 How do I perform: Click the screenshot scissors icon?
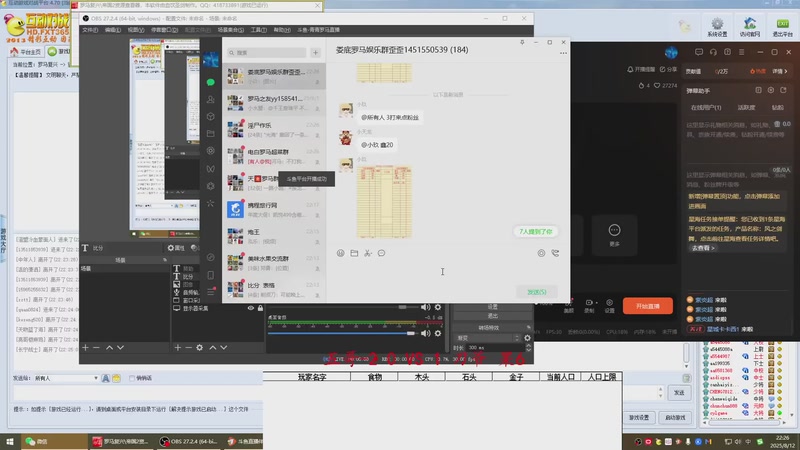tap(368, 253)
